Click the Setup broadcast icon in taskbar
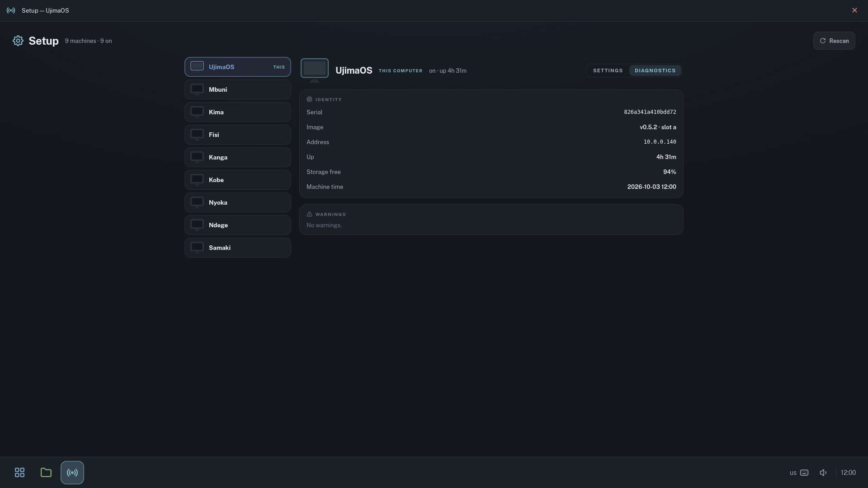 click(72, 473)
